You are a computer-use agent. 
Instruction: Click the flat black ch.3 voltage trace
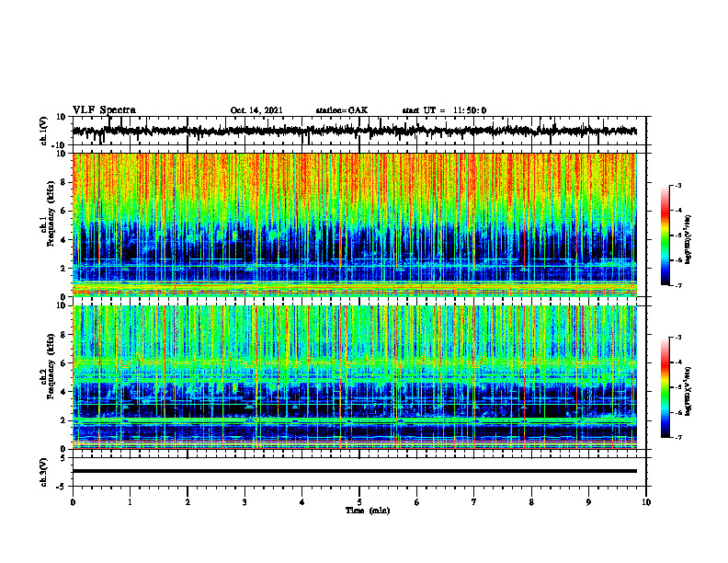[354, 471]
